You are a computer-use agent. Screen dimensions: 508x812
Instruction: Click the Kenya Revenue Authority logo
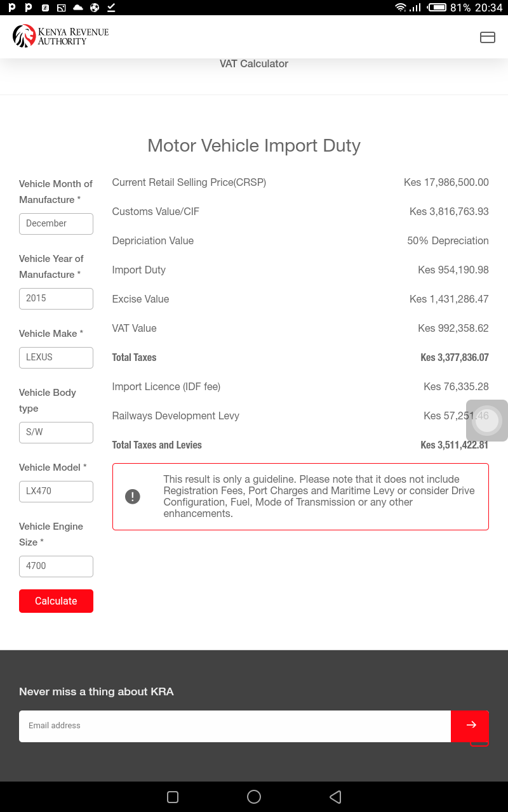point(61,37)
